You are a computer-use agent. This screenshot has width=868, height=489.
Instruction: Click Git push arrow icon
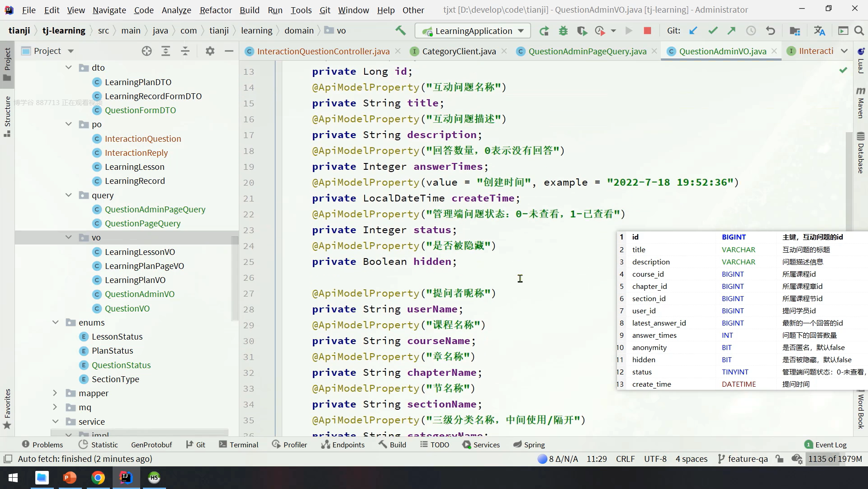731,31
